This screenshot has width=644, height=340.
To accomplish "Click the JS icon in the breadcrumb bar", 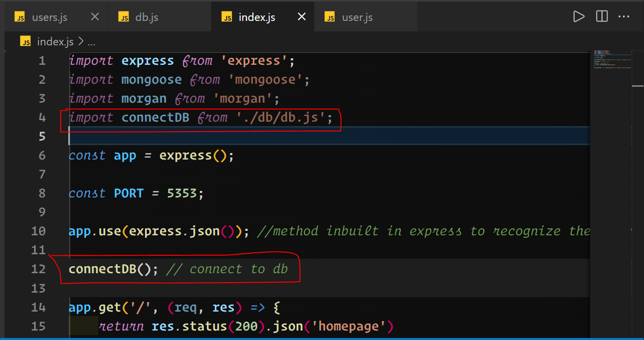I will (25, 41).
